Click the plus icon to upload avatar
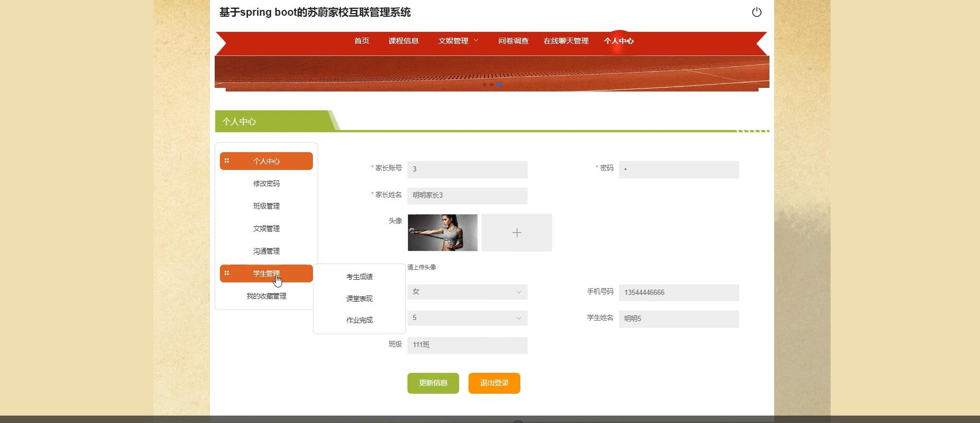 point(517,233)
